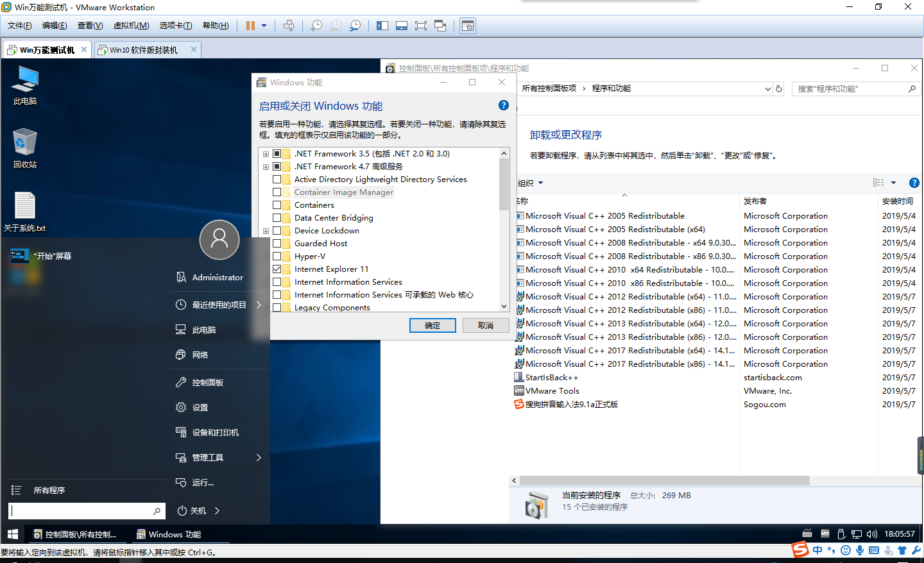The height and width of the screenshot is (563, 924).
Task: Click the start menu search box
Action: pyautogui.click(x=87, y=511)
